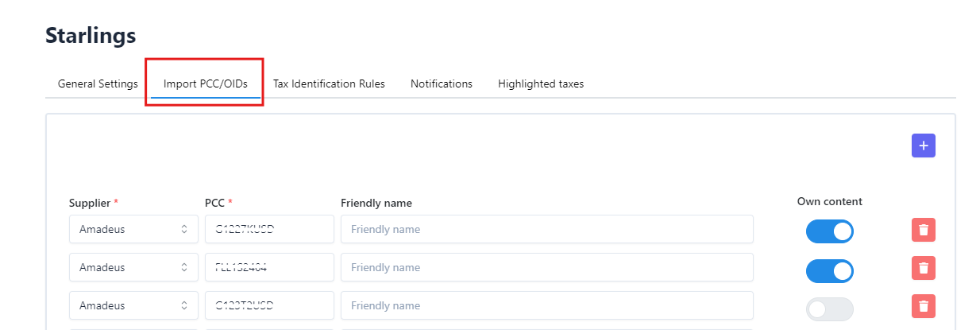The height and width of the screenshot is (330, 980).
Task: Click the first row's Friendly name field
Action: [x=546, y=230]
